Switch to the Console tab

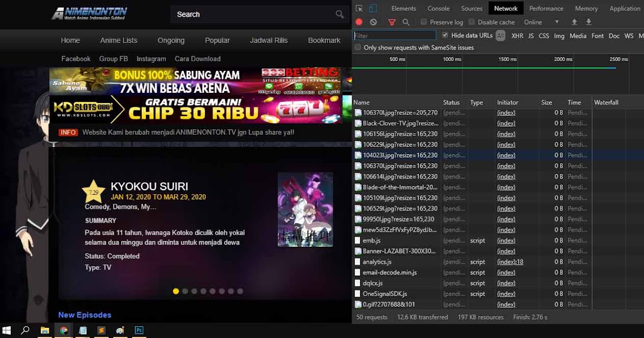pos(438,9)
